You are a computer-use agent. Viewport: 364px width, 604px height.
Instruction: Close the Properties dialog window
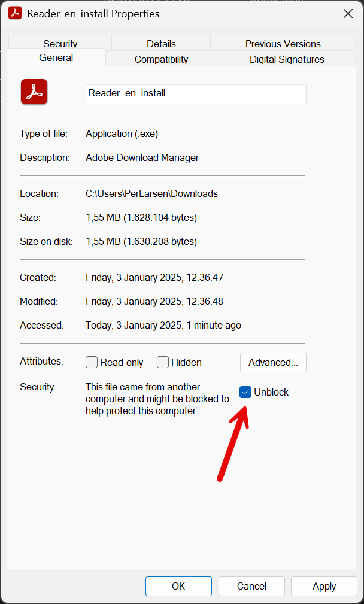click(x=347, y=13)
